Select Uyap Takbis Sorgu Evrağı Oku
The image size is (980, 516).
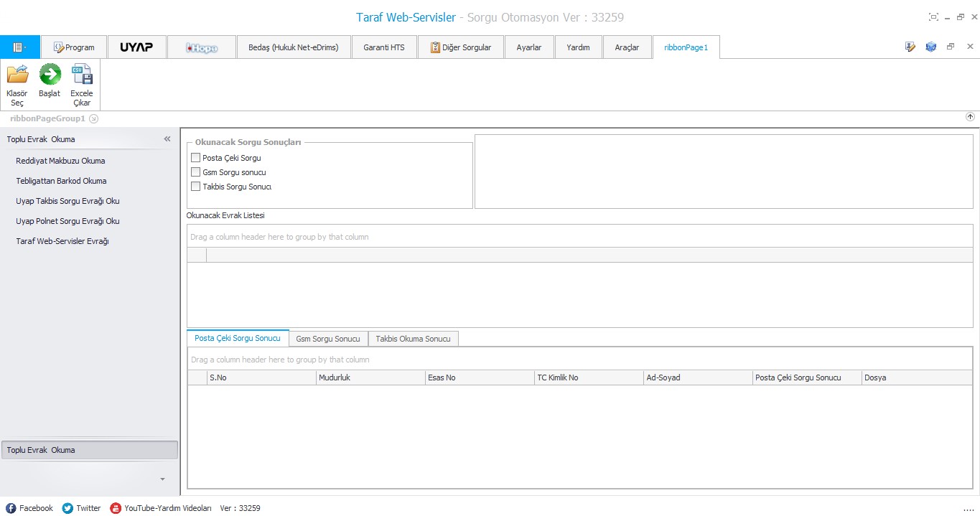[67, 201]
